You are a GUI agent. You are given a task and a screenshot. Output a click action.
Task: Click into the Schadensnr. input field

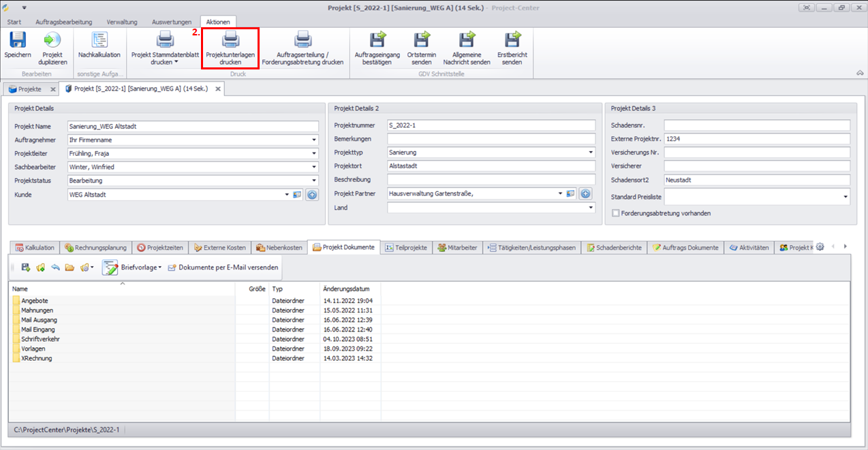point(756,125)
